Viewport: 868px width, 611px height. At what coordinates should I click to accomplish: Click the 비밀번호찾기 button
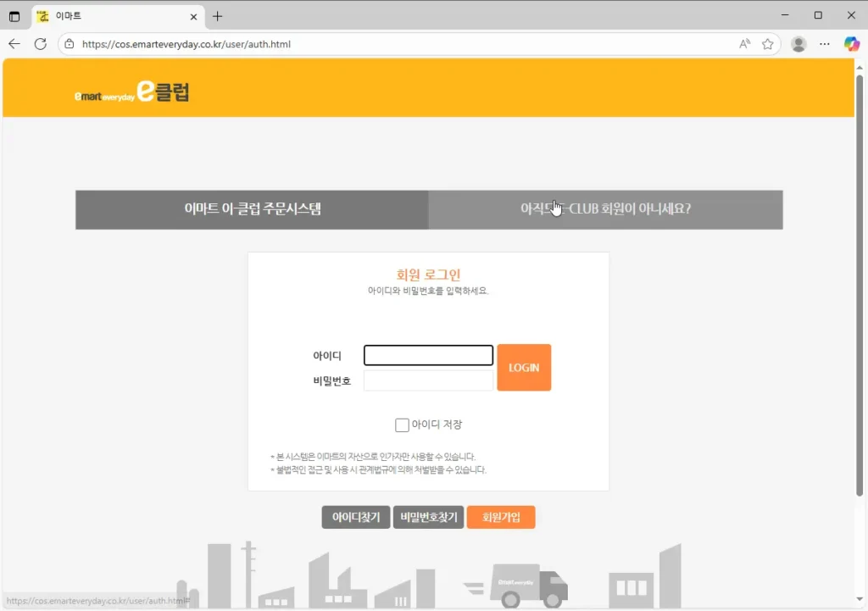pos(428,517)
